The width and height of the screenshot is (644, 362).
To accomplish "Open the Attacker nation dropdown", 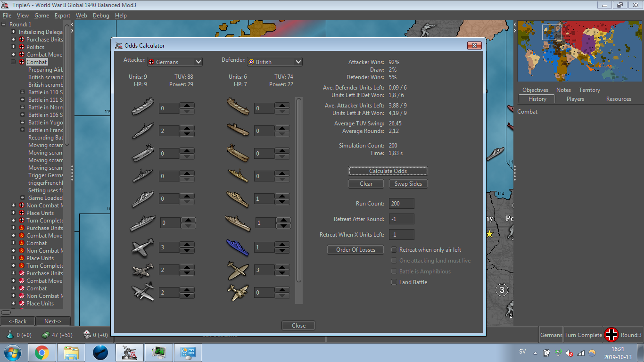I will (x=174, y=62).
